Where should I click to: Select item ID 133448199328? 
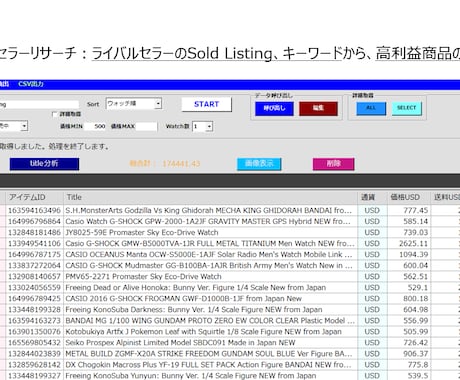click(x=34, y=309)
